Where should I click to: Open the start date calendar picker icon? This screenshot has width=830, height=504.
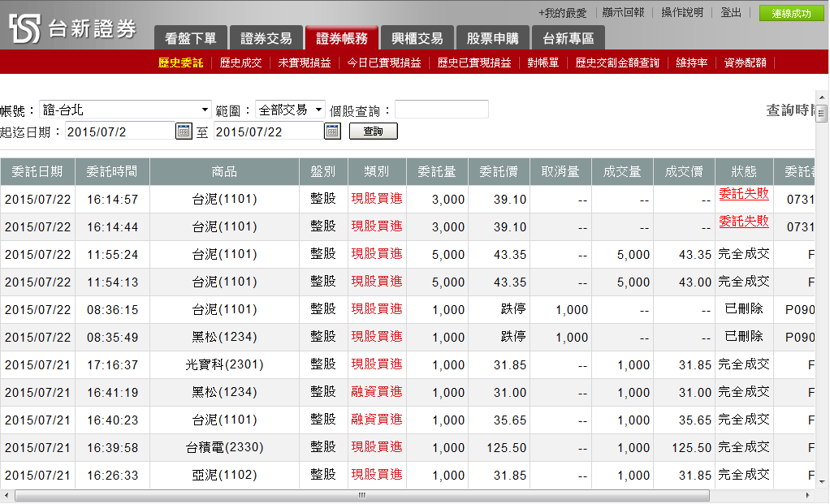184,131
